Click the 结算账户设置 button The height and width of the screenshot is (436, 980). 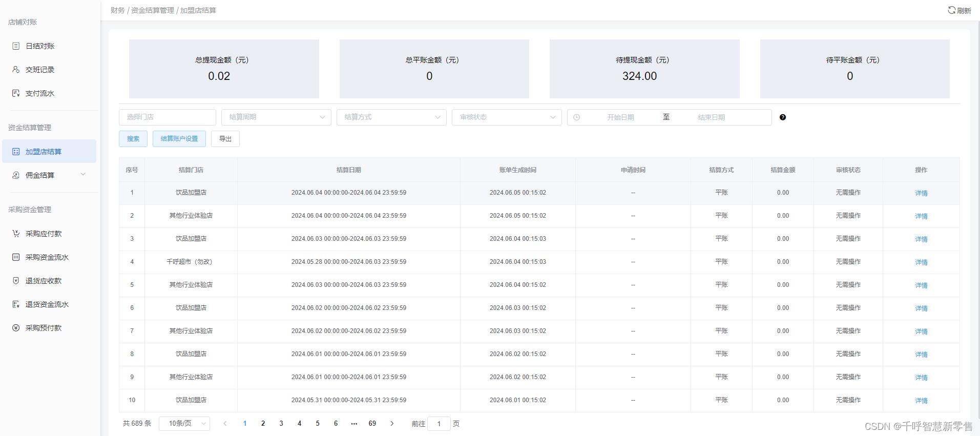click(x=179, y=139)
